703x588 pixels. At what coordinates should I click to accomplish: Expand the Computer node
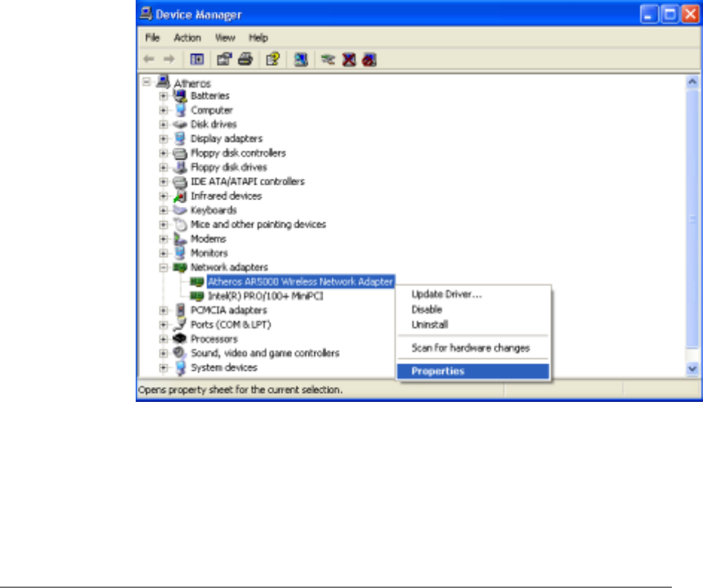(163, 110)
